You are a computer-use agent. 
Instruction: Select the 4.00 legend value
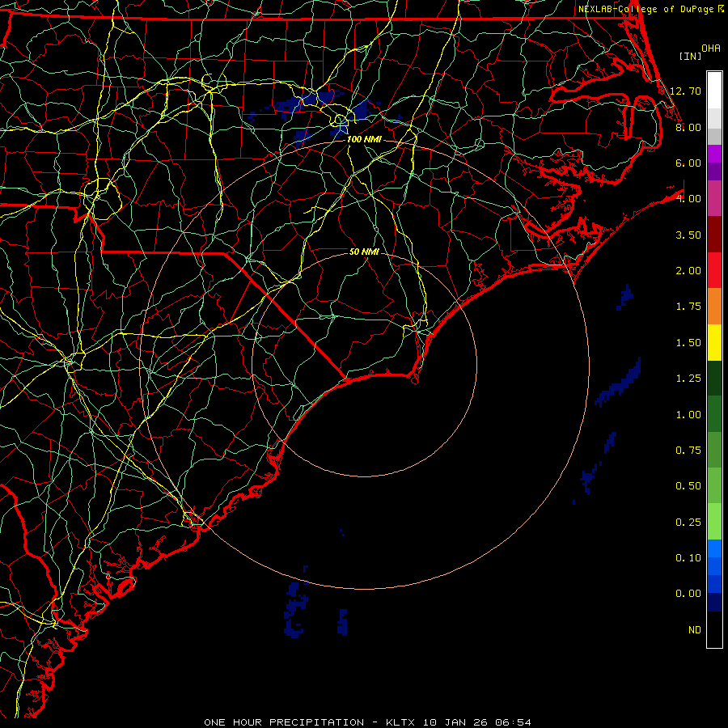[688, 199]
